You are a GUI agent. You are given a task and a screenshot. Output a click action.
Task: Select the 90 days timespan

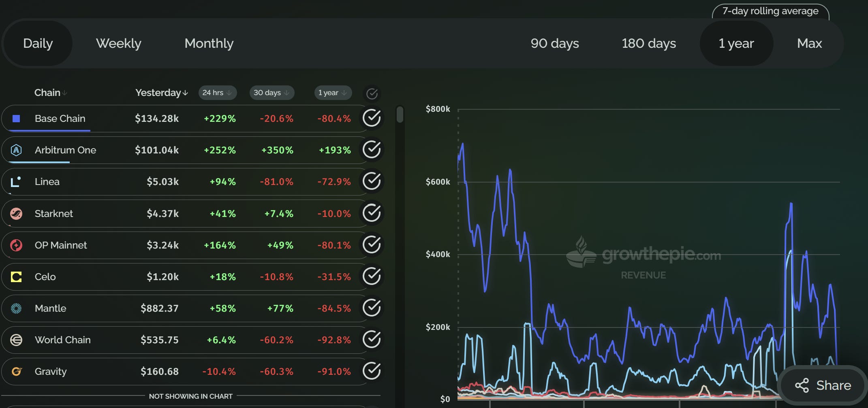[x=555, y=43]
